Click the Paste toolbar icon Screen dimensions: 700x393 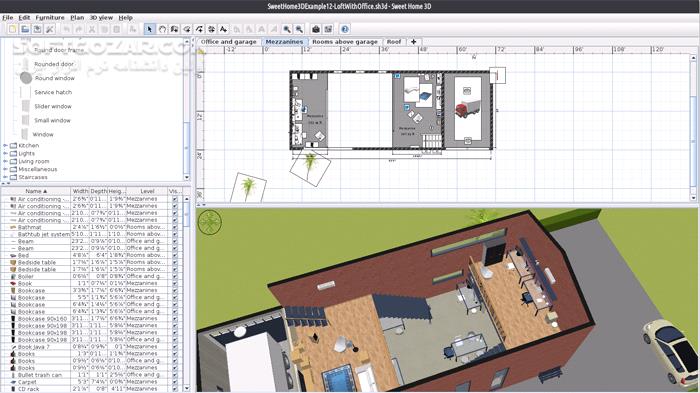(117, 29)
